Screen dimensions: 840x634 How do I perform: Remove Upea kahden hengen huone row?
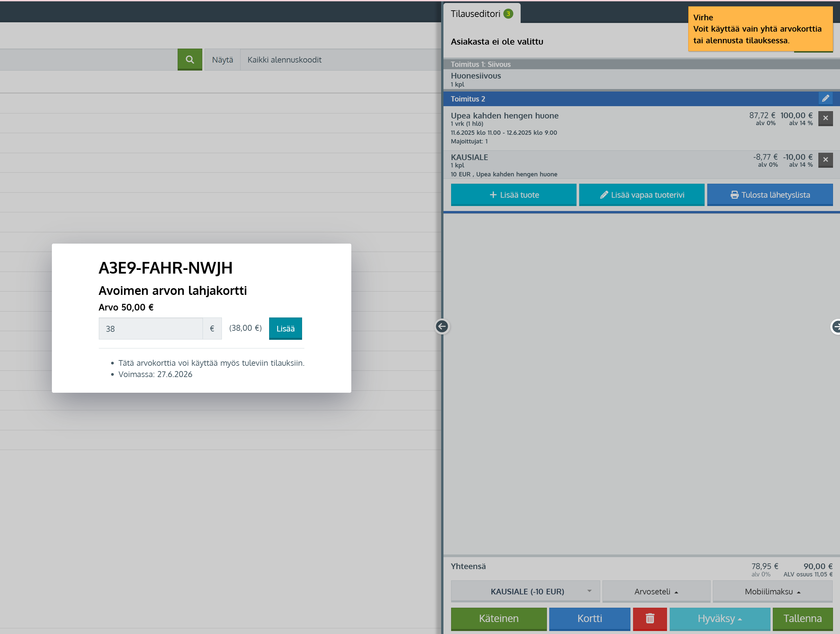pos(825,118)
